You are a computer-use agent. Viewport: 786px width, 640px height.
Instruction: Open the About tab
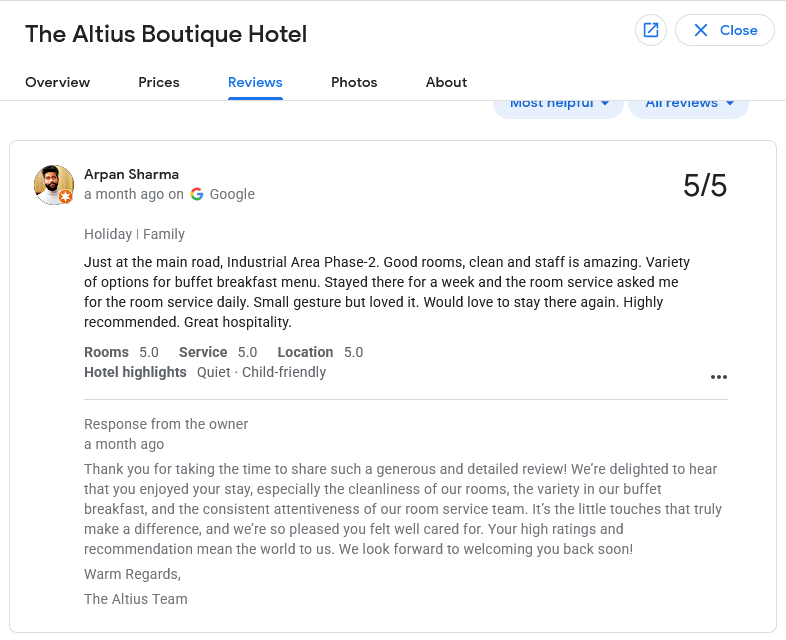[446, 82]
